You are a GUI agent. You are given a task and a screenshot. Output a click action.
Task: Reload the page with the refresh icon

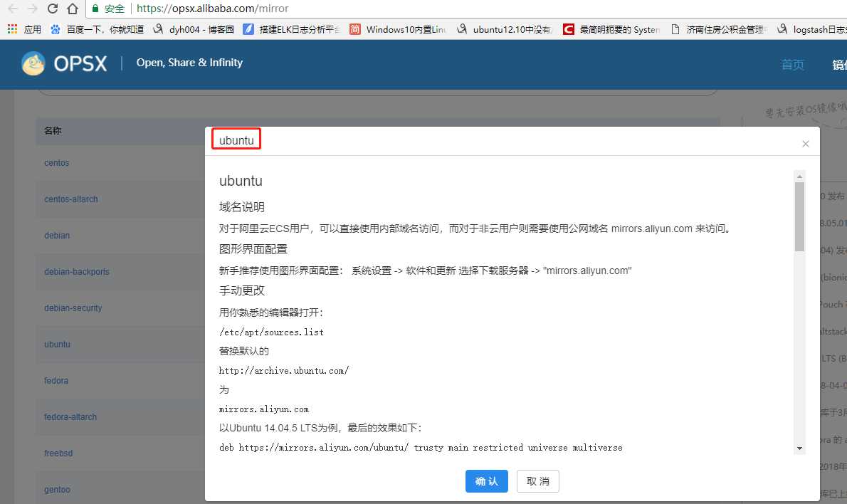pyautogui.click(x=53, y=9)
